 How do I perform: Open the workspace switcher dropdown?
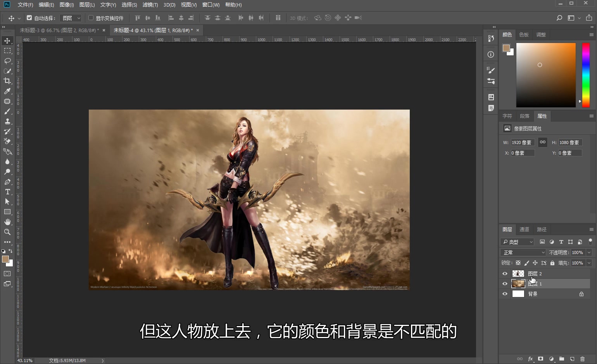click(574, 18)
